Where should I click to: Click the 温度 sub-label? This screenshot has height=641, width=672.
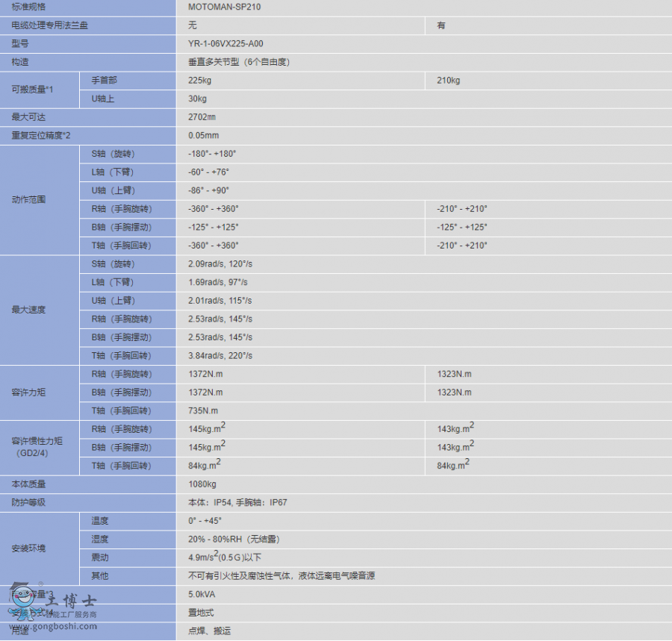pyautogui.click(x=100, y=521)
